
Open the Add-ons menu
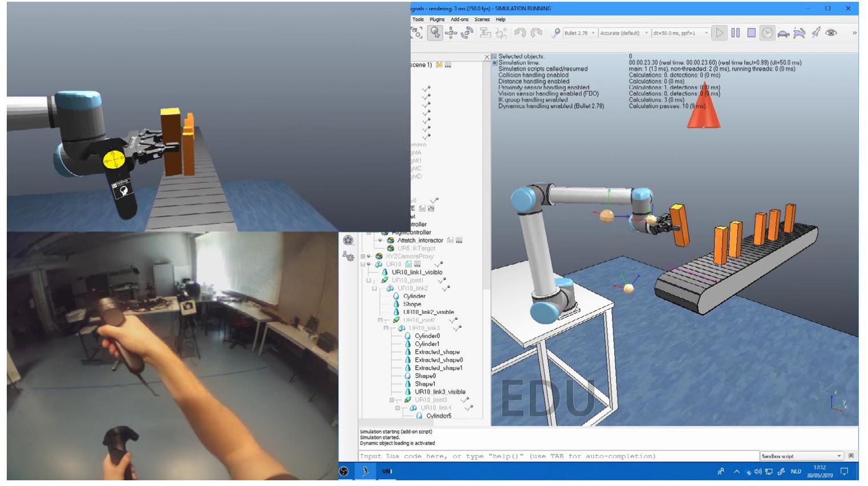click(459, 19)
